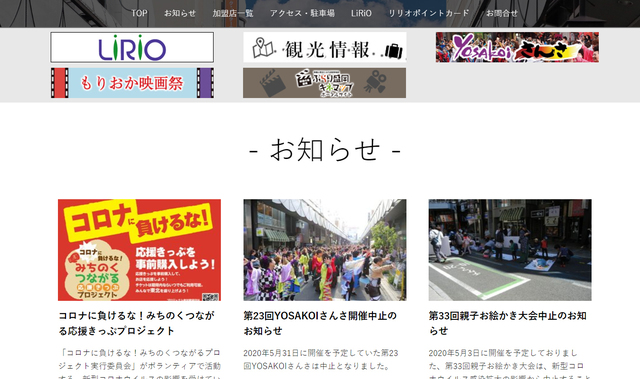The image size is (640, 379).
Task: Click the red film strip on 映画祭 banner
Action: point(60,83)
